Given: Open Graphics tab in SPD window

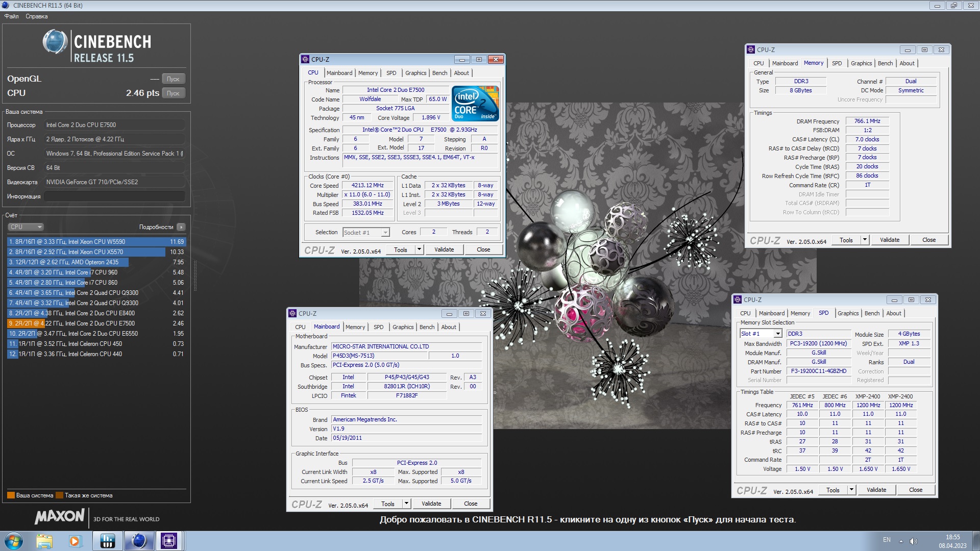Looking at the screenshot, I should tap(848, 313).
